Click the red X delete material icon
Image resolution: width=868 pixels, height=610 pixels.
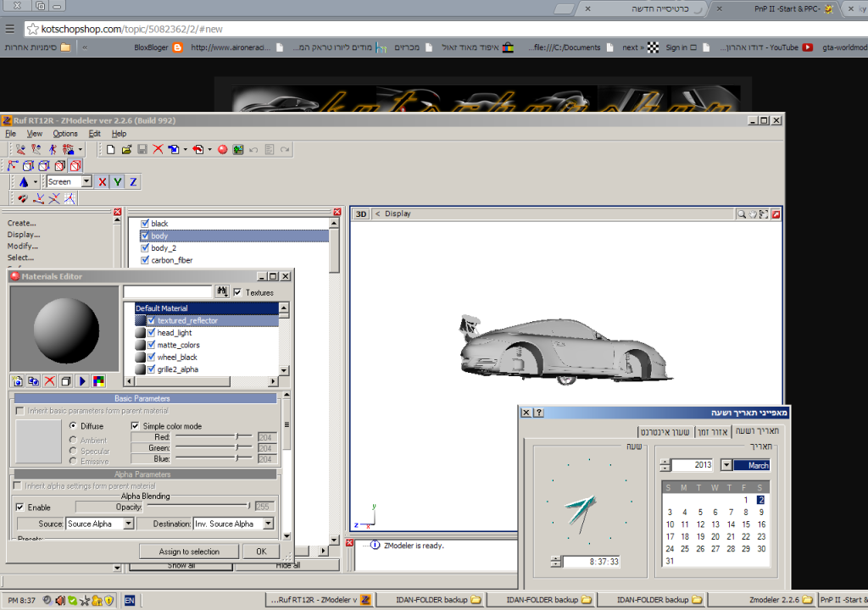click(49, 381)
